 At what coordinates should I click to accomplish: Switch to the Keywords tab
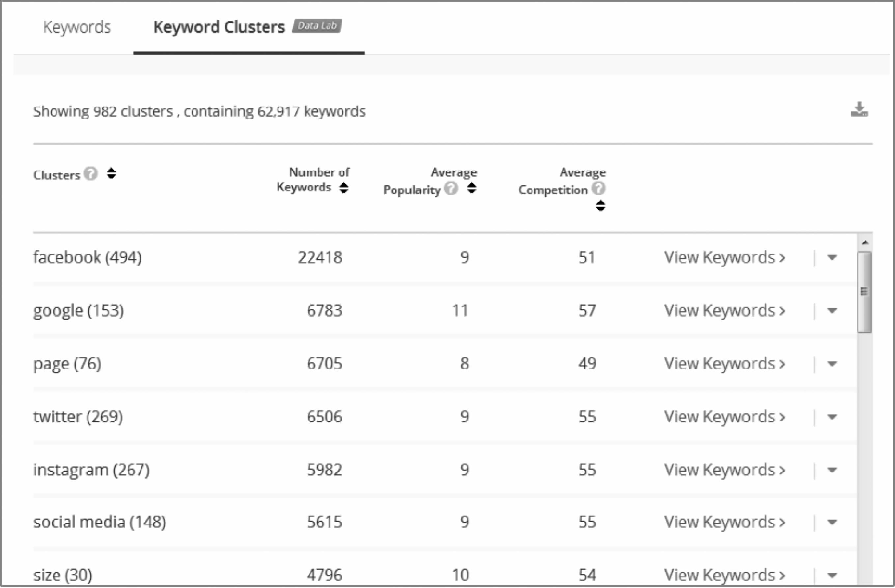coord(77,27)
